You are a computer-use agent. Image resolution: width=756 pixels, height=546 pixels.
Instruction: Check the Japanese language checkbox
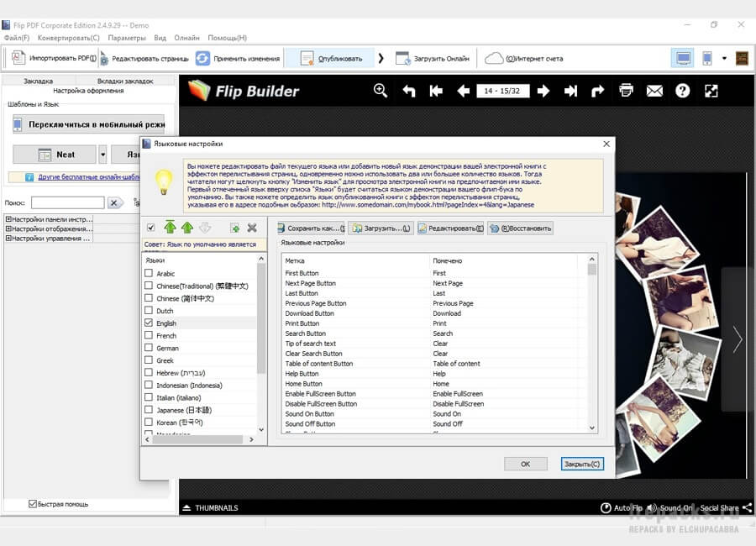(149, 410)
